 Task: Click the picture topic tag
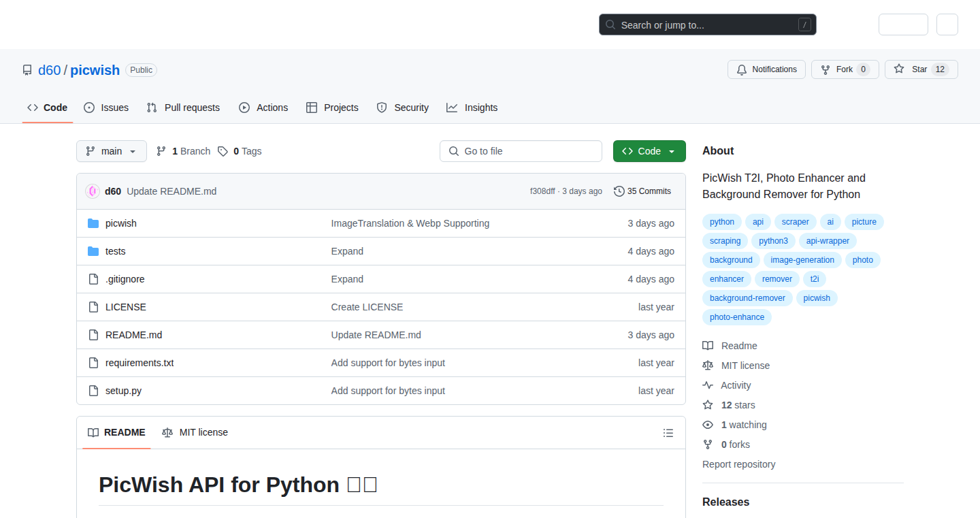(x=864, y=222)
